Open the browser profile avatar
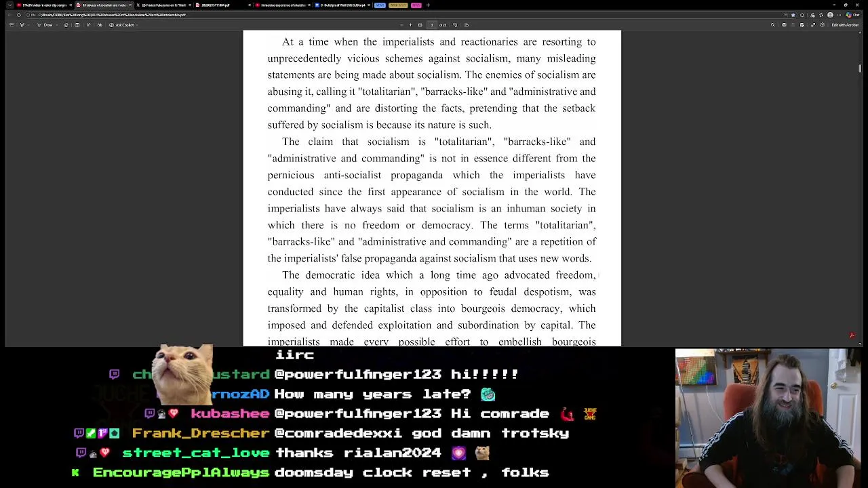Image resolution: width=868 pixels, height=488 pixels. click(830, 15)
